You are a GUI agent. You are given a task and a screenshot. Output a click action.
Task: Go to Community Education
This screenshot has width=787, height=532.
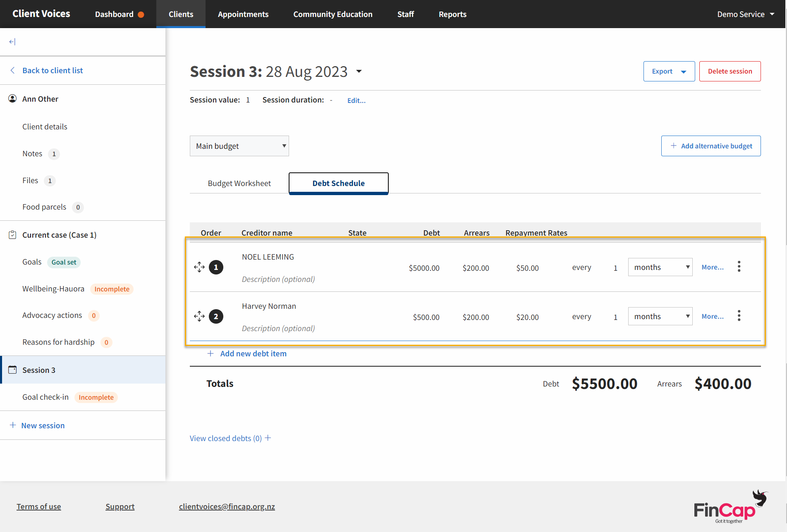[x=333, y=14]
